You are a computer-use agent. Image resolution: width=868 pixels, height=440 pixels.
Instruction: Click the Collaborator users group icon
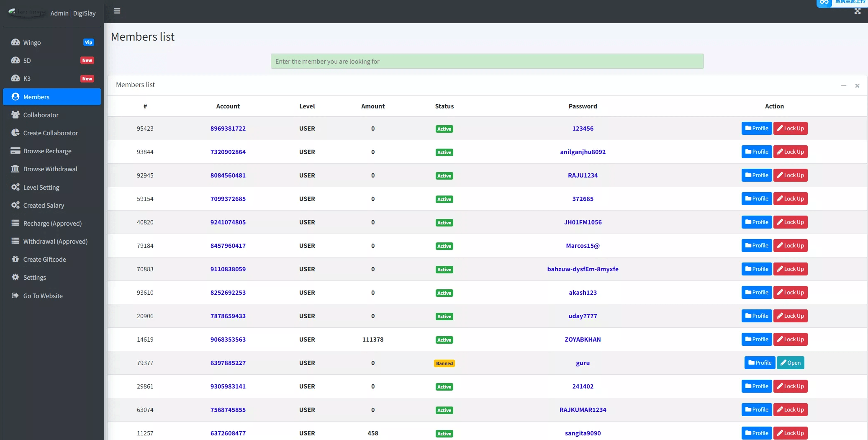pos(15,115)
